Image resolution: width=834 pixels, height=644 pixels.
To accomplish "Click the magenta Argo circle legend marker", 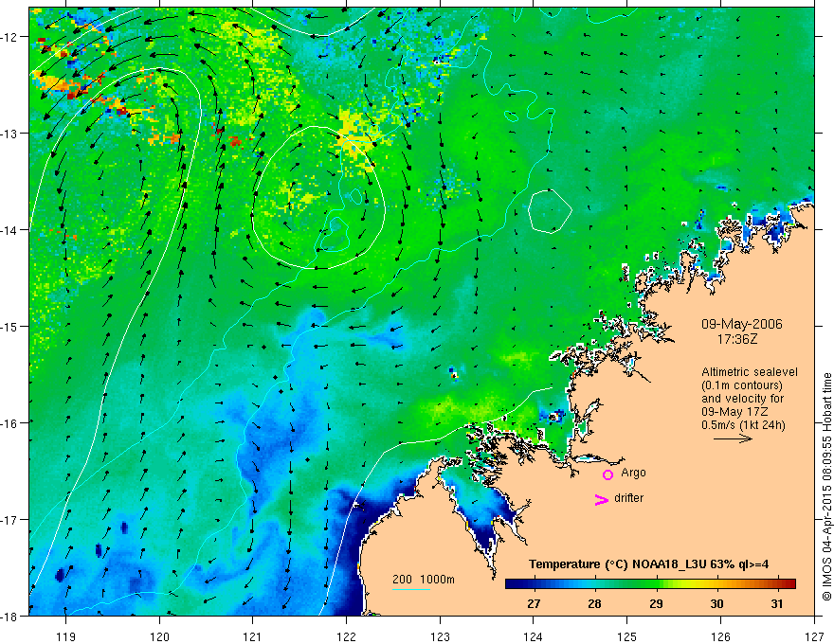I will pyautogui.click(x=607, y=474).
